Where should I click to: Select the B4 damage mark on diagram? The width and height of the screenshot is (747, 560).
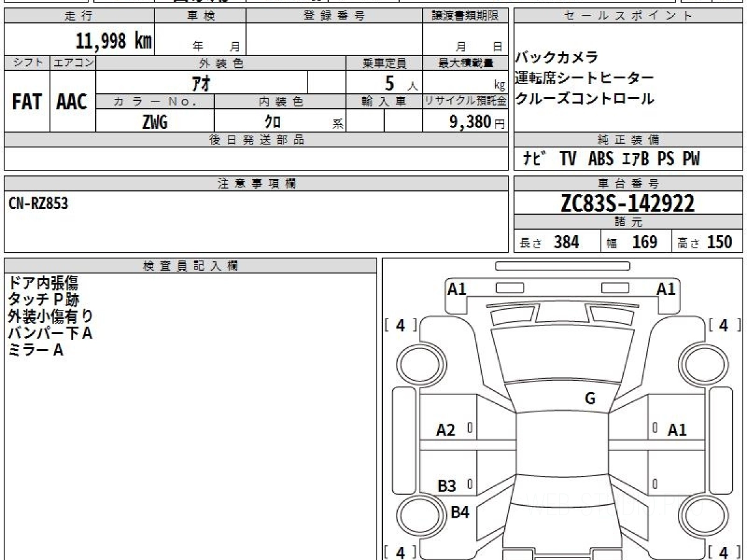tap(460, 512)
